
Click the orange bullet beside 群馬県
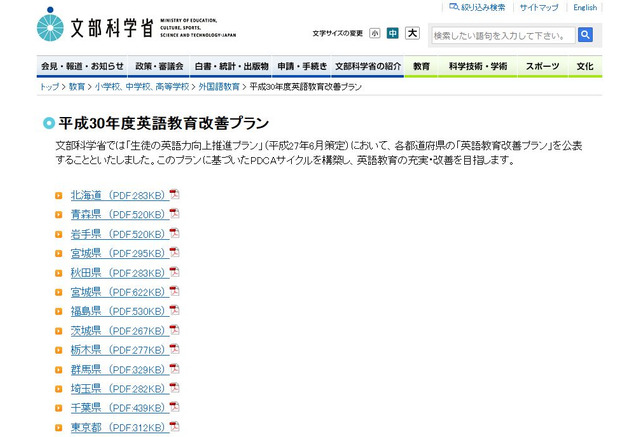pyautogui.click(x=59, y=370)
